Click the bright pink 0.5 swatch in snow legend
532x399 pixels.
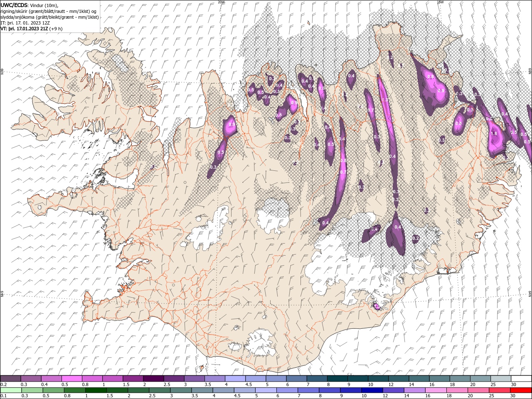(72, 379)
